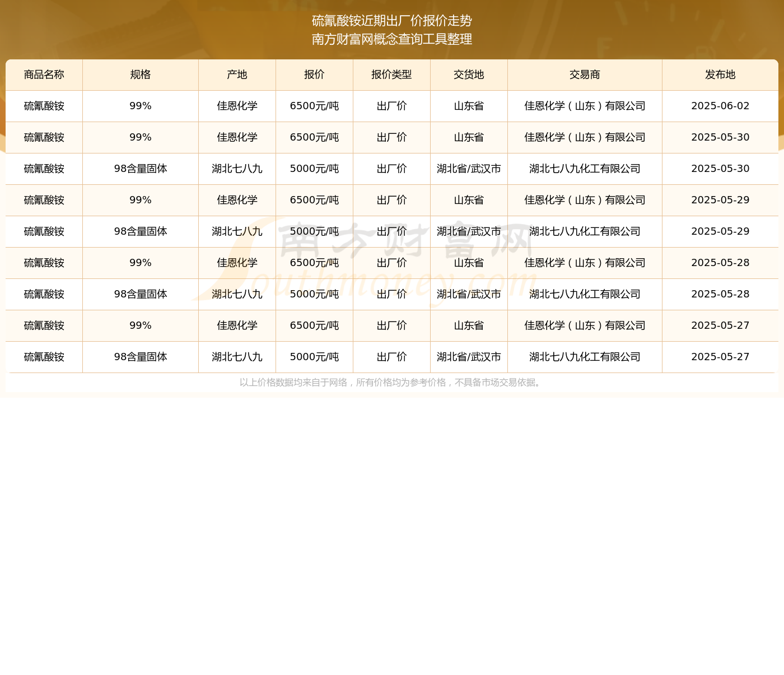Click the 报价类型 column header
Screen dimensions: 784x675
(x=391, y=75)
